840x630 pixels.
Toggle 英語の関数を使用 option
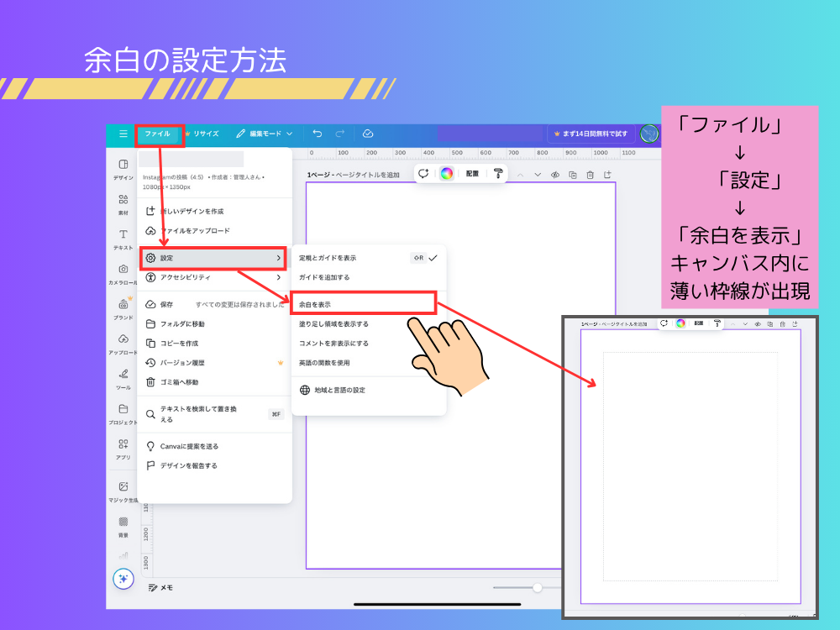point(369,363)
